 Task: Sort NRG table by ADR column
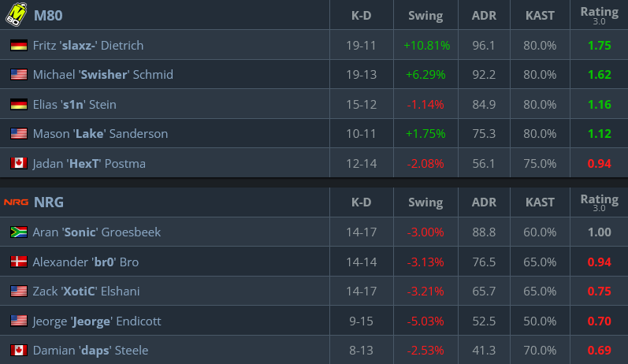pos(484,202)
